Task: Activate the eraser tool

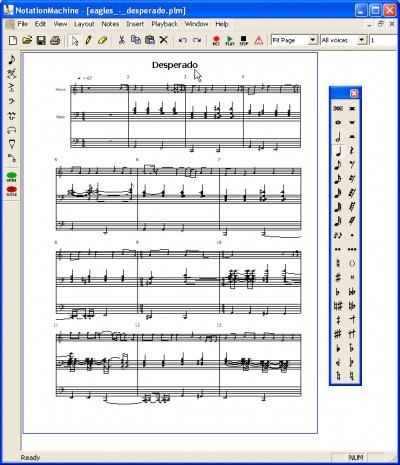Action: (103, 40)
